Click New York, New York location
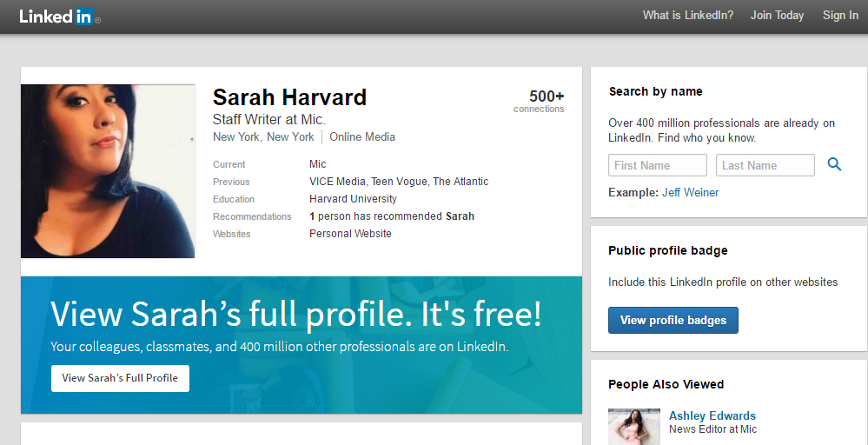The image size is (868, 445). click(x=263, y=136)
